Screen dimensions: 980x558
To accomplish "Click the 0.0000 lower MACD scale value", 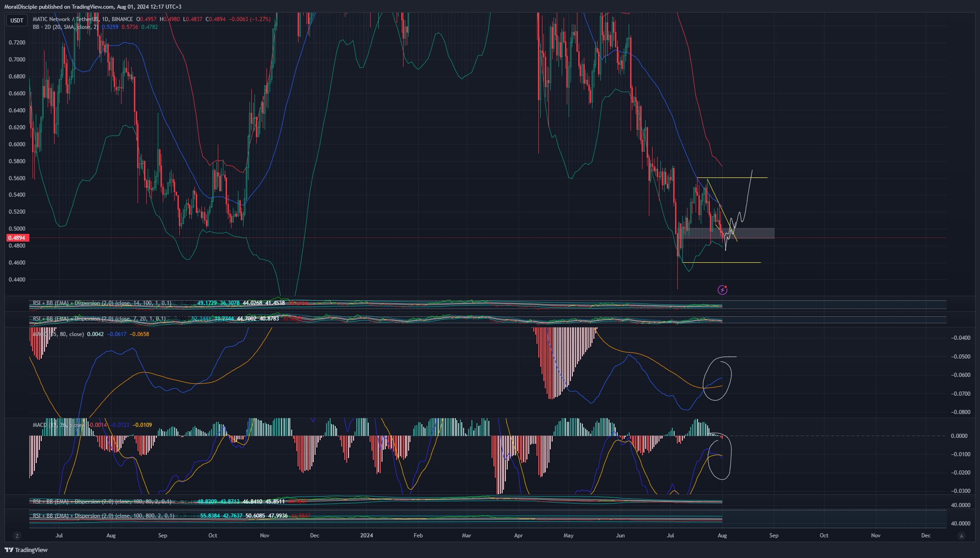I will point(959,436).
